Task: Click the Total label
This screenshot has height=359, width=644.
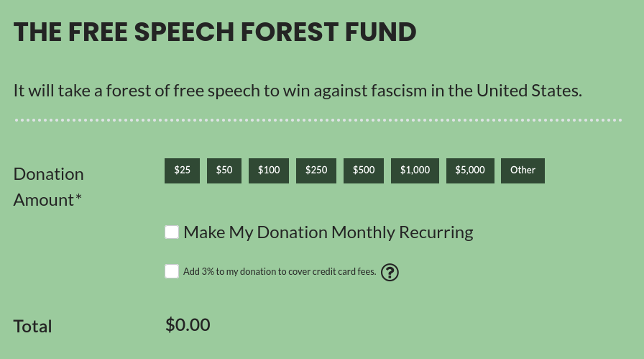Action: pos(33,327)
